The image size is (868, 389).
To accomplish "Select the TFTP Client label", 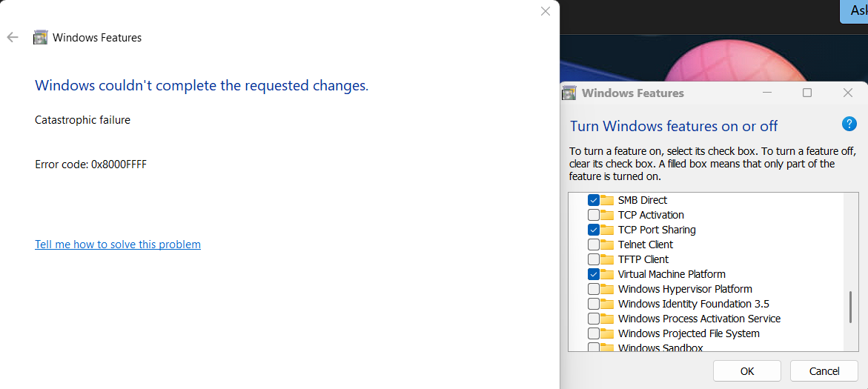I will pos(643,259).
